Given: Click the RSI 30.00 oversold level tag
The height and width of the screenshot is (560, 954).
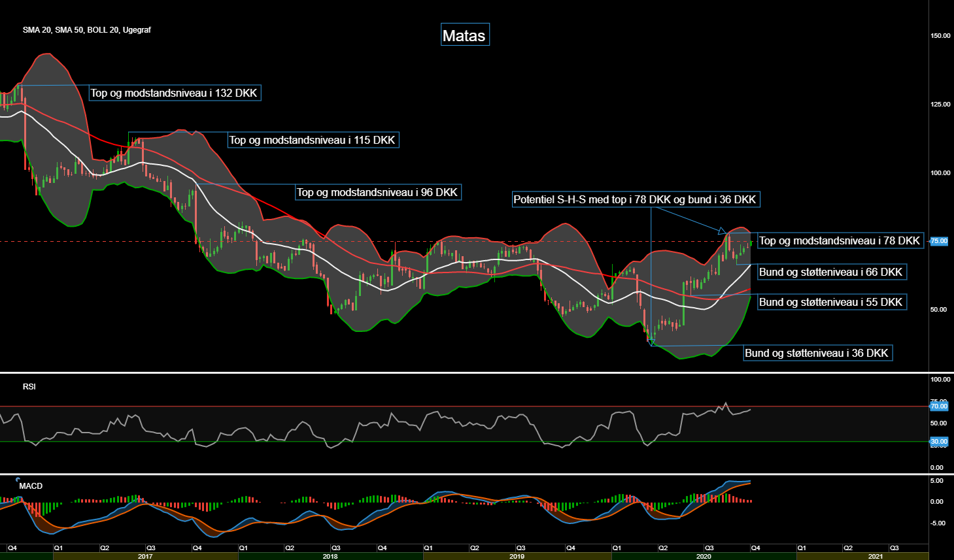Looking at the screenshot, I should pos(939,442).
